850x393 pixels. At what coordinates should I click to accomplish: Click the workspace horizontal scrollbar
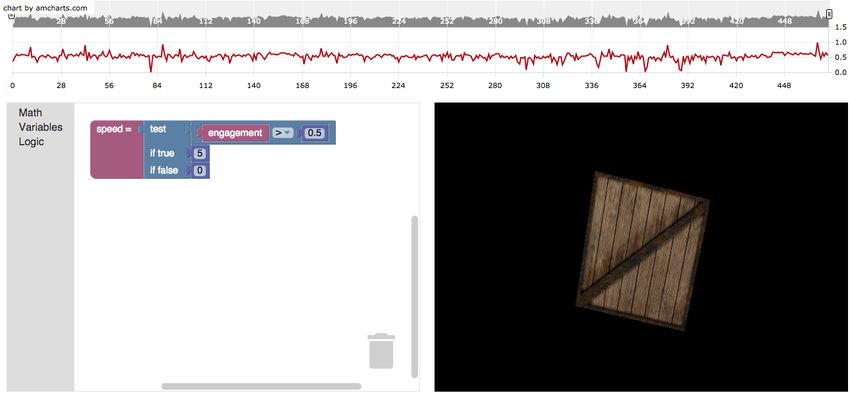tap(261, 386)
